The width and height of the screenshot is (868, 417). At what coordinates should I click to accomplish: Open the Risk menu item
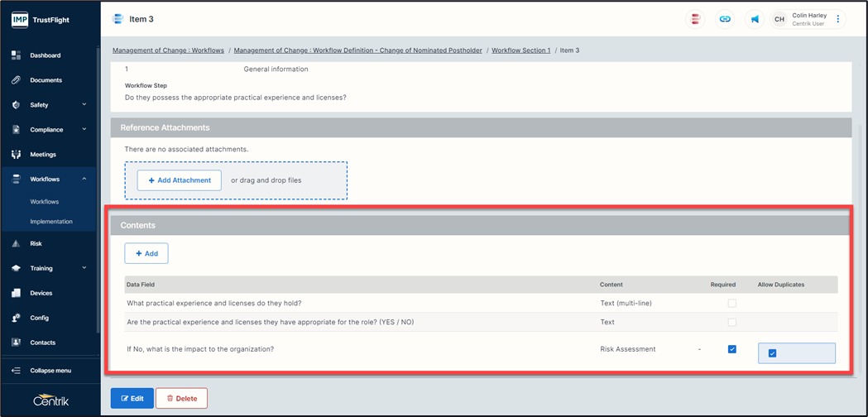coord(36,244)
